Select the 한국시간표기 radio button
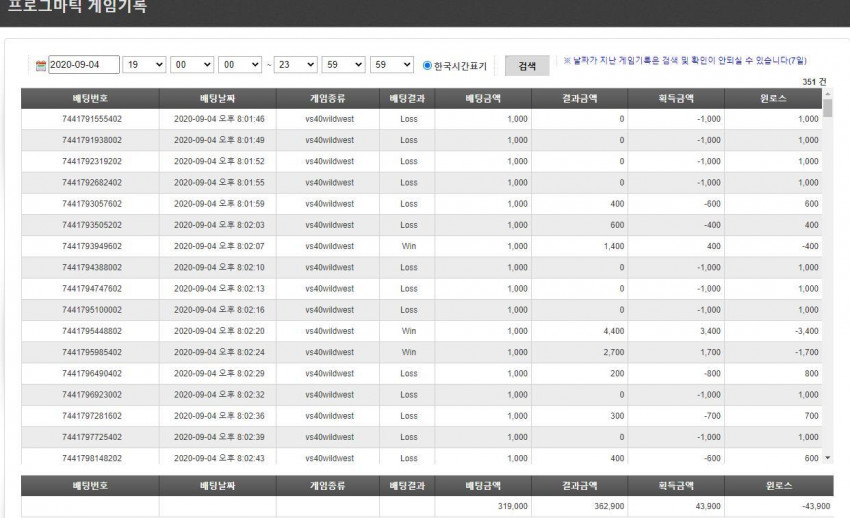Image resolution: width=850 pixels, height=518 pixels. pyautogui.click(x=427, y=66)
